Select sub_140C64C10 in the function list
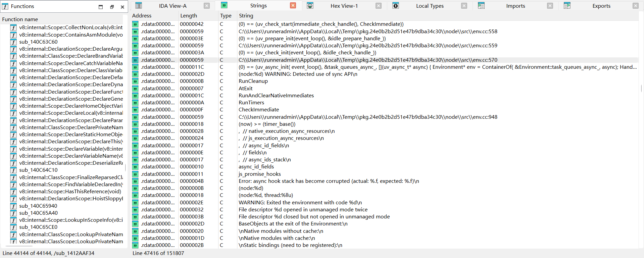This screenshot has width=644, height=258. (x=38, y=170)
